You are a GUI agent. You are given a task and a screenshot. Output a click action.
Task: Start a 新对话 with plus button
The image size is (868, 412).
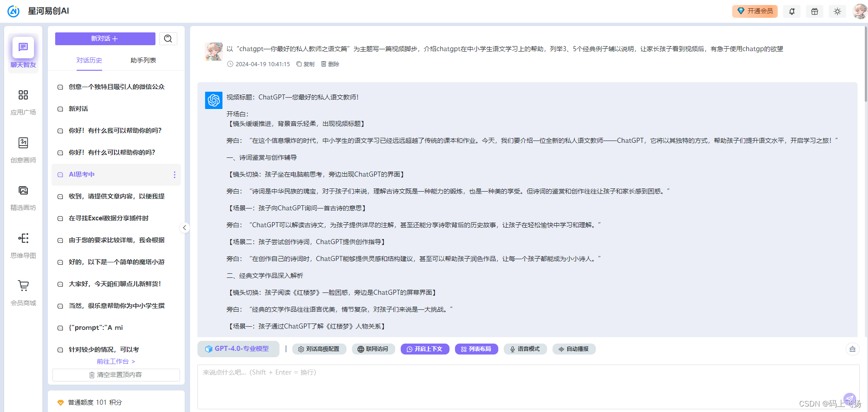pyautogui.click(x=105, y=39)
